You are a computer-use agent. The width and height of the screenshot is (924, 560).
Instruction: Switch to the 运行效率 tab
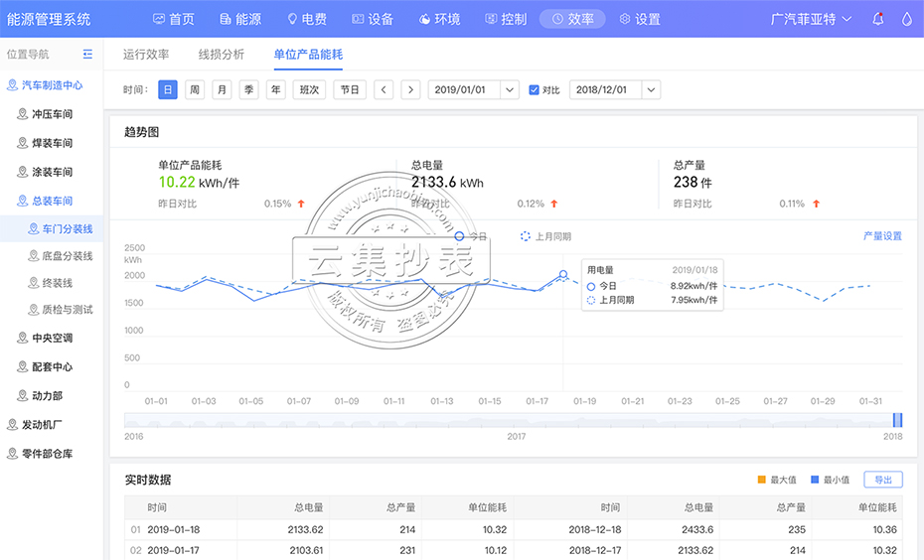pyautogui.click(x=146, y=55)
